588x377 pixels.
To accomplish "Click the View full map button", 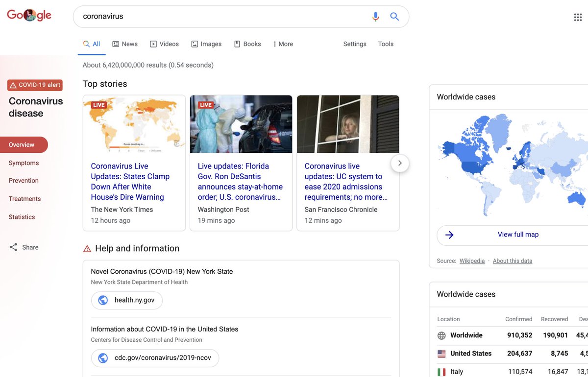I will click(513, 235).
